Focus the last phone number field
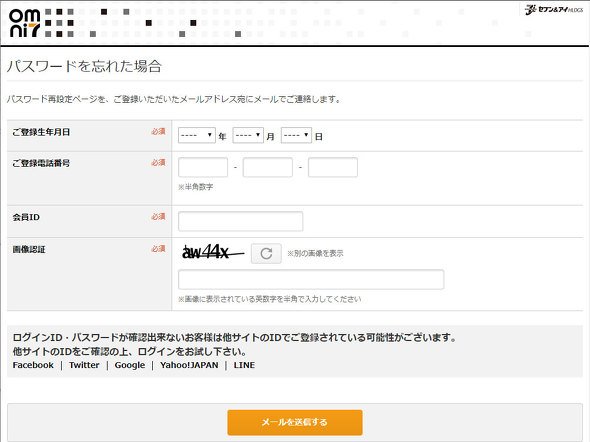590x442 pixels. 333,167
